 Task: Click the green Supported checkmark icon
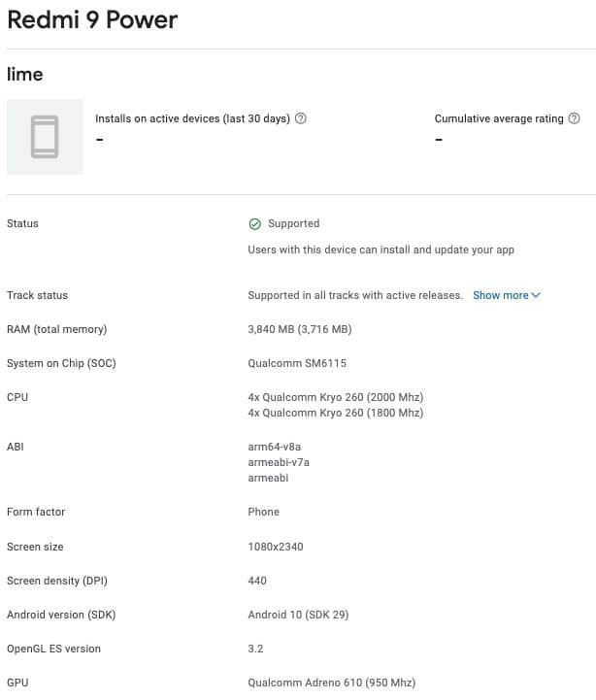pos(255,224)
